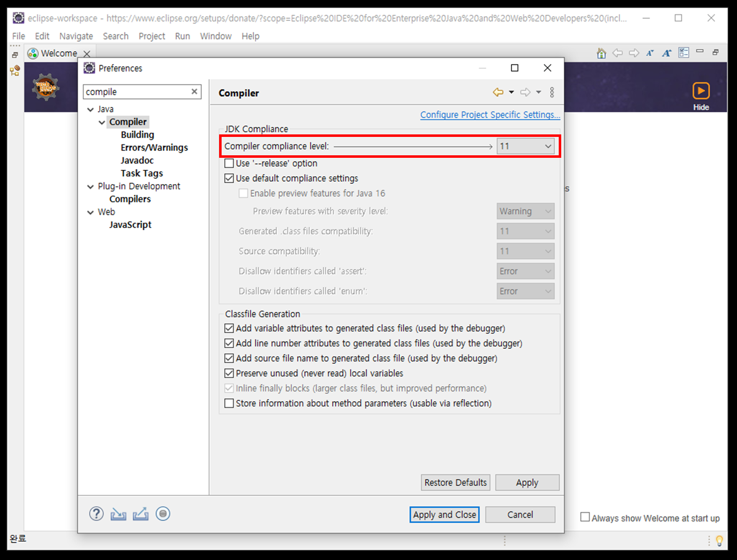
Task: Click the Help icon in Preferences dialog
Action: [96, 514]
